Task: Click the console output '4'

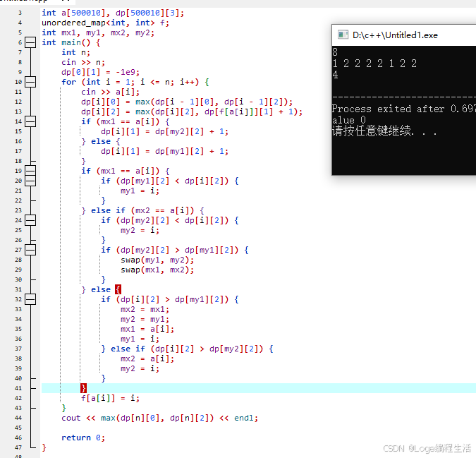Action: coord(335,75)
